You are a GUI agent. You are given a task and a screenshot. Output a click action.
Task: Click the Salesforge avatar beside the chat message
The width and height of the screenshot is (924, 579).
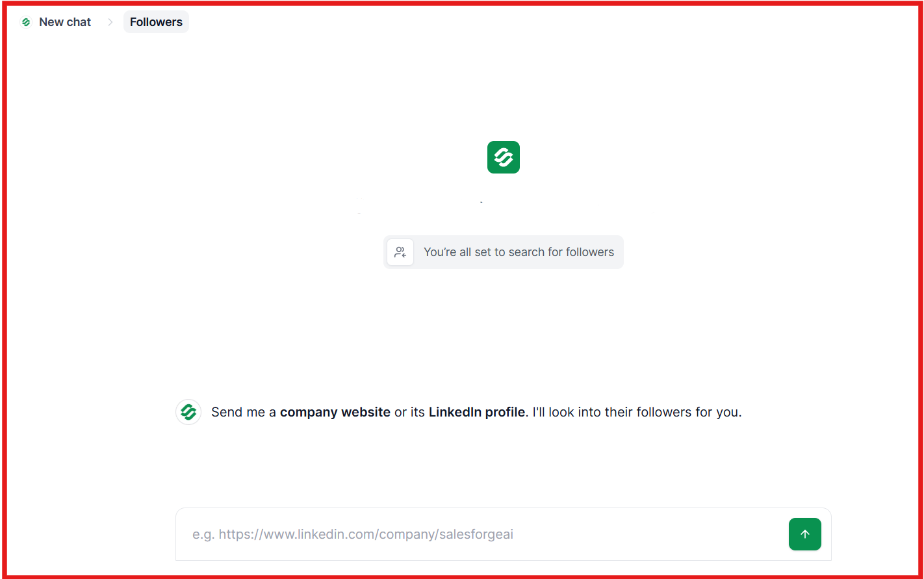(188, 411)
